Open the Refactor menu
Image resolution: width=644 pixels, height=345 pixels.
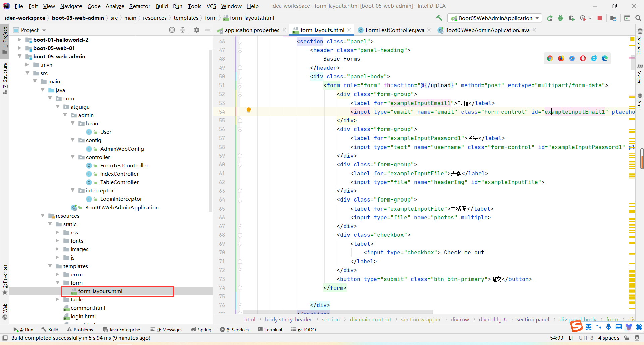pos(140,6)
